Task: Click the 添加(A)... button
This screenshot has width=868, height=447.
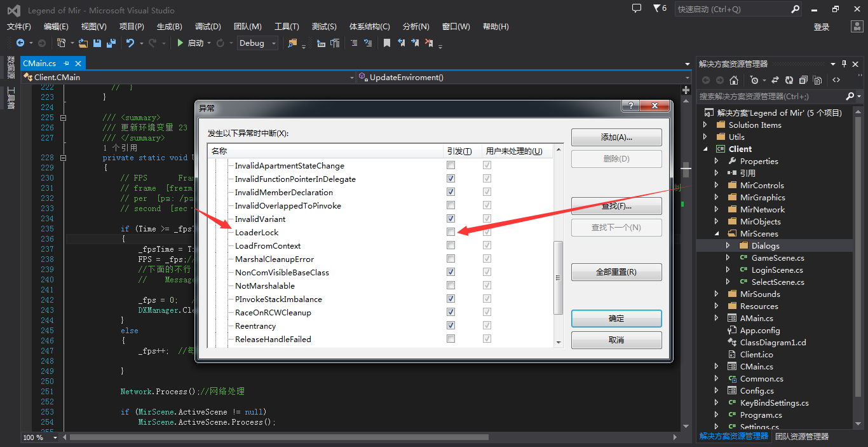Action: pos(616,137)
